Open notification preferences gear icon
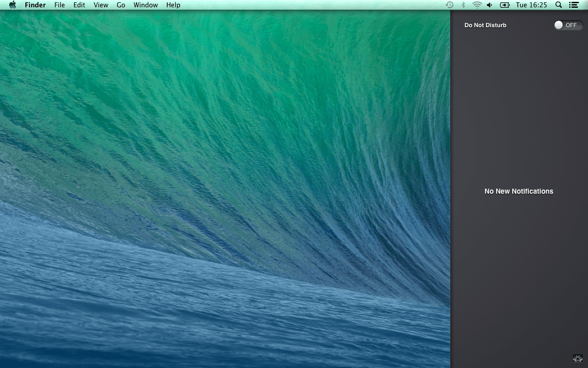Image resolution: width=588 pixels, height=368 pixels. (577, 358)
